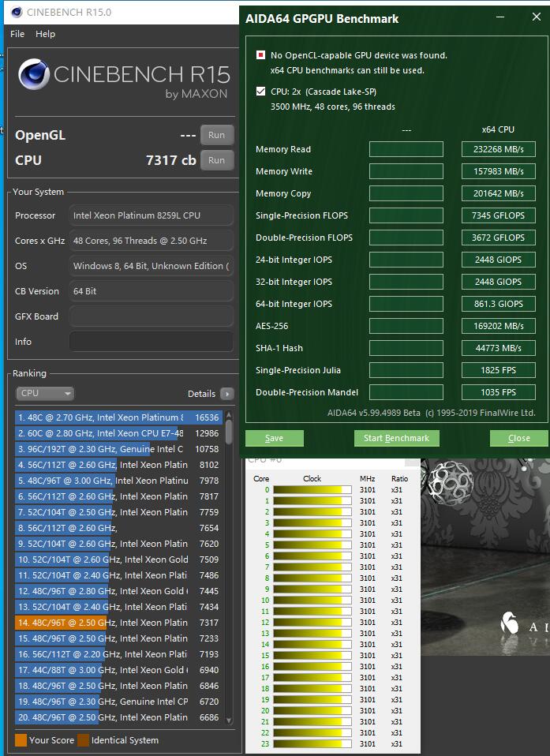This screenshot has height=756, width=550.
Task: Open the Help menu
Action: [x=45, y=34]
